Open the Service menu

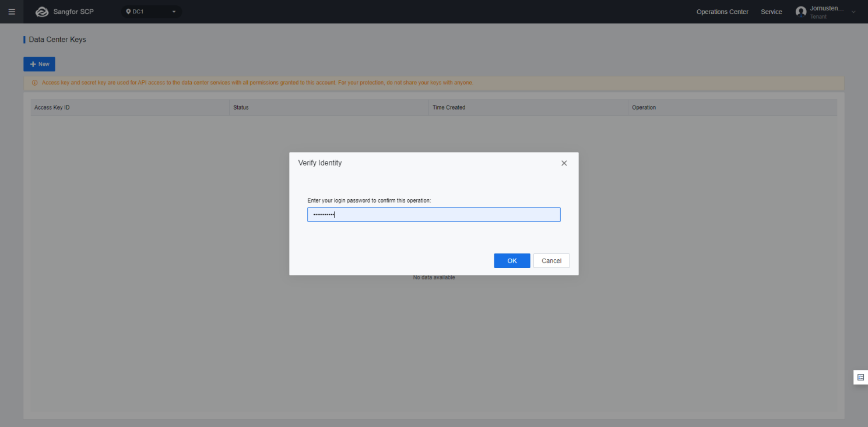[771, 12]
